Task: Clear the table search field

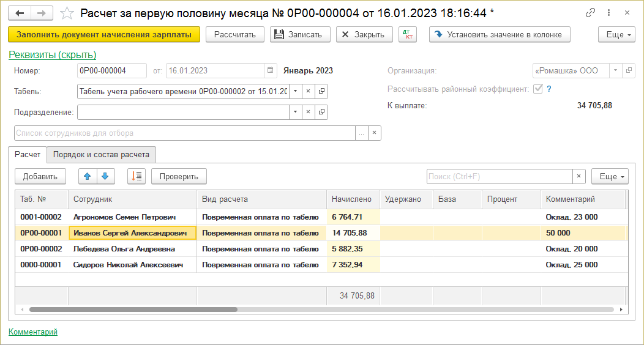Action: click(x=578, y=176)
